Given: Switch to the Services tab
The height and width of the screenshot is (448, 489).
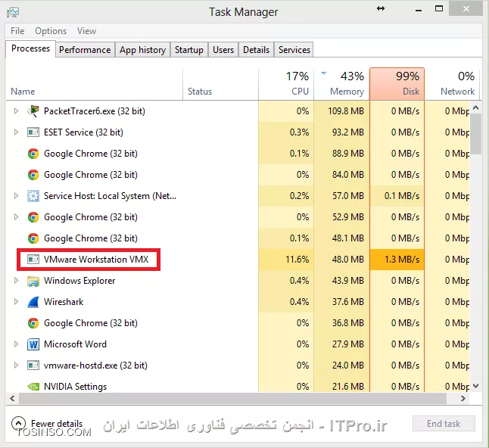Looking at the screenshot, I should [x=294, y=50].
